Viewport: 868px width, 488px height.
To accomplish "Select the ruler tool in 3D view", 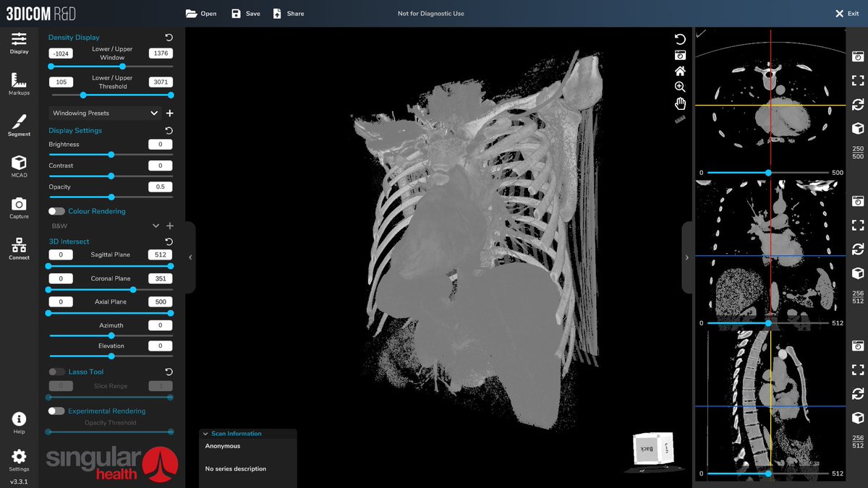I will (x=680, y=119).
